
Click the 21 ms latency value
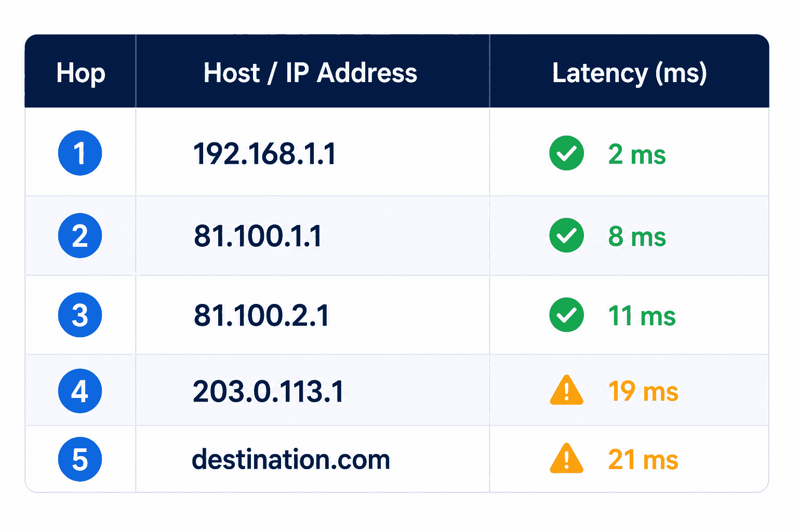pyautogui.click(x=643, y=460)
